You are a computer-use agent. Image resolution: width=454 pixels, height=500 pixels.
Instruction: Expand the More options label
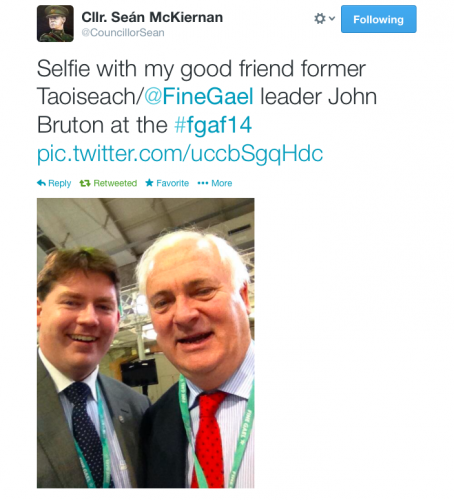(x=221, y=183)
